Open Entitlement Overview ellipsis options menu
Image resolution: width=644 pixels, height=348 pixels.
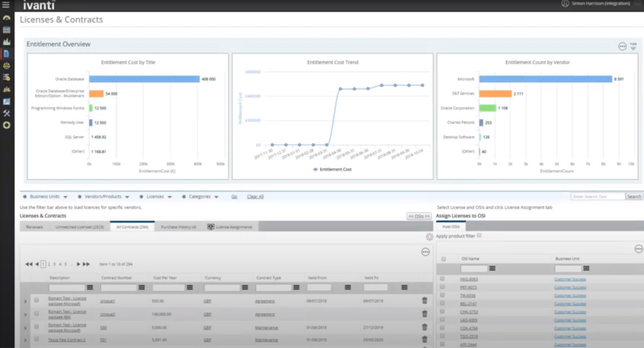(x=622, y=46)
